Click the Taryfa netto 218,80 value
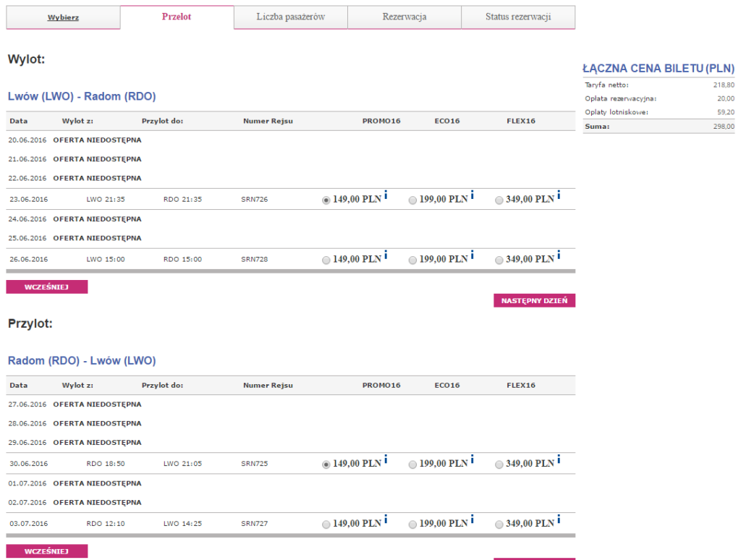Screen dimensions: 741x560 click(x=724, y=85)
